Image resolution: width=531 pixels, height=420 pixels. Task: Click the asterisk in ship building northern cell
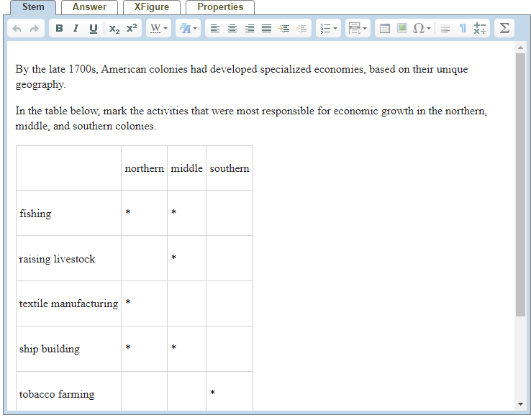[128, 347]
